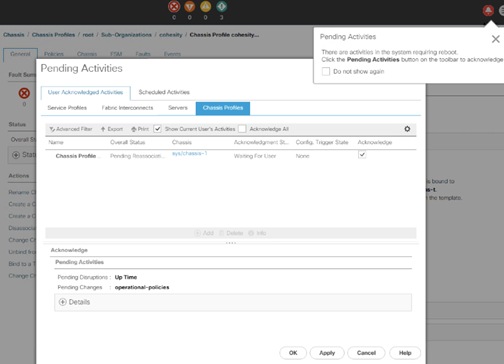The width and height of the screenshot is (504, 364).
Task: Click the fault summary red X icon
Action: 24,93
